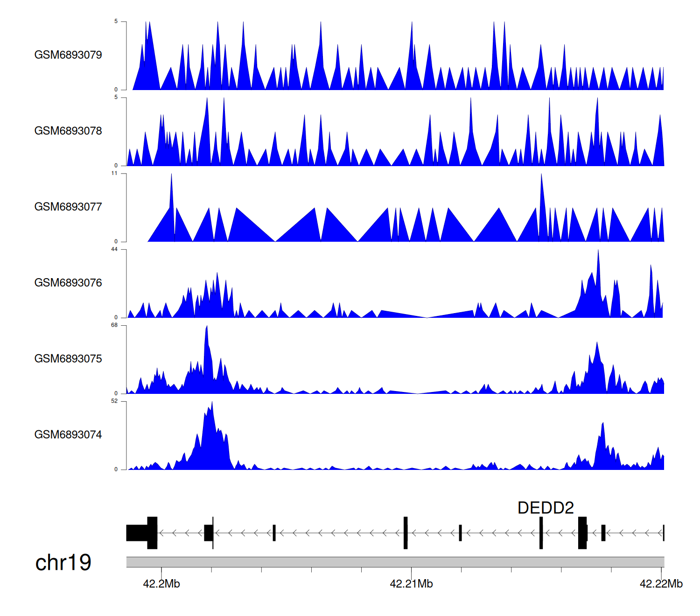Click the largest leftmost DEDD2 exon block
The width and height of the screenshot is (700, 616).
click(x=142, y=533)
